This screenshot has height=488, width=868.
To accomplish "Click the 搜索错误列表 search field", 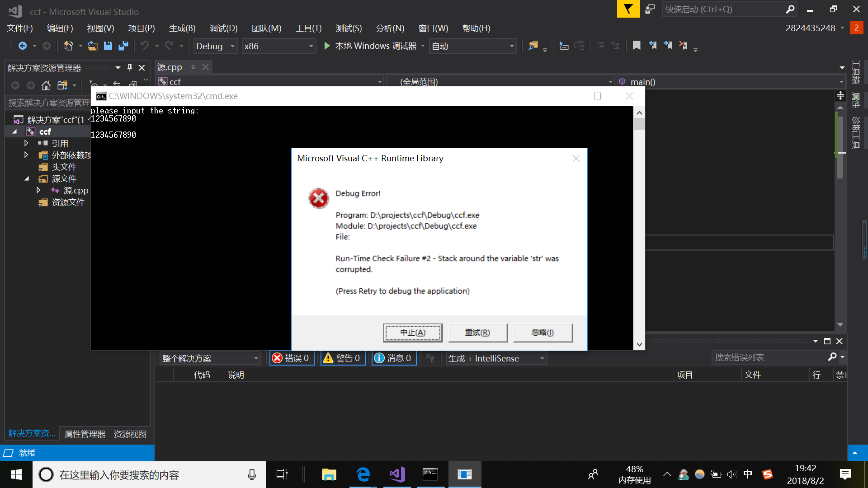I will coord(769,357).
